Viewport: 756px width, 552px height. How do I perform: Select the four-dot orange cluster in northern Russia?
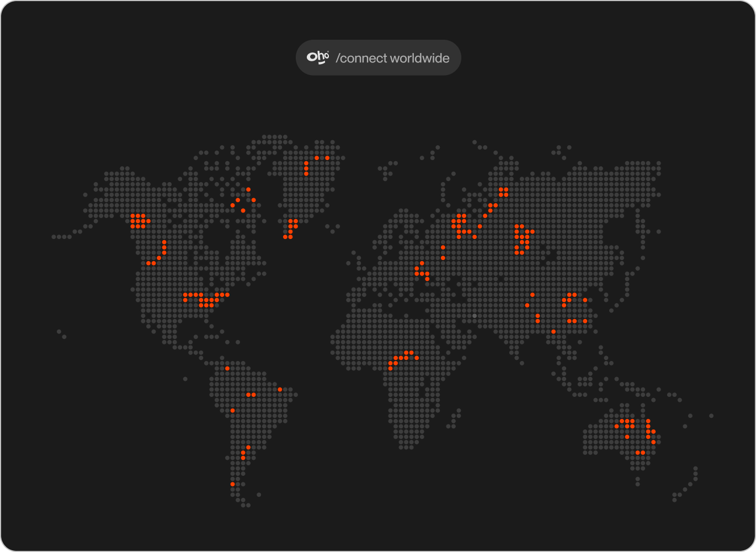(x=504, y=192)
